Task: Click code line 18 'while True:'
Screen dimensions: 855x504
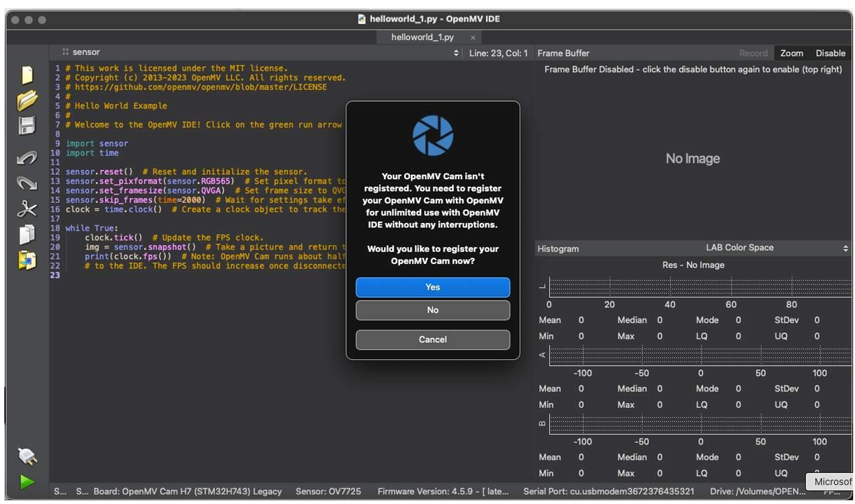Action: tap(92, 228)
